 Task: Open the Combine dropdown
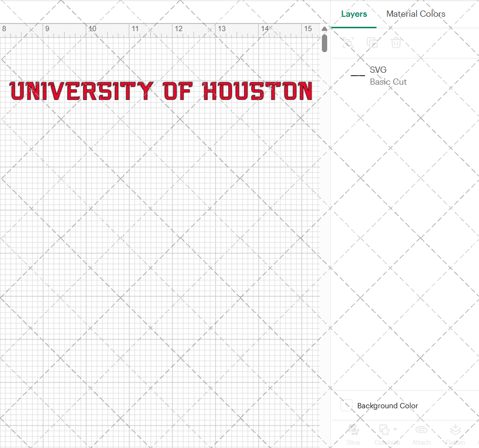point(388,435)
